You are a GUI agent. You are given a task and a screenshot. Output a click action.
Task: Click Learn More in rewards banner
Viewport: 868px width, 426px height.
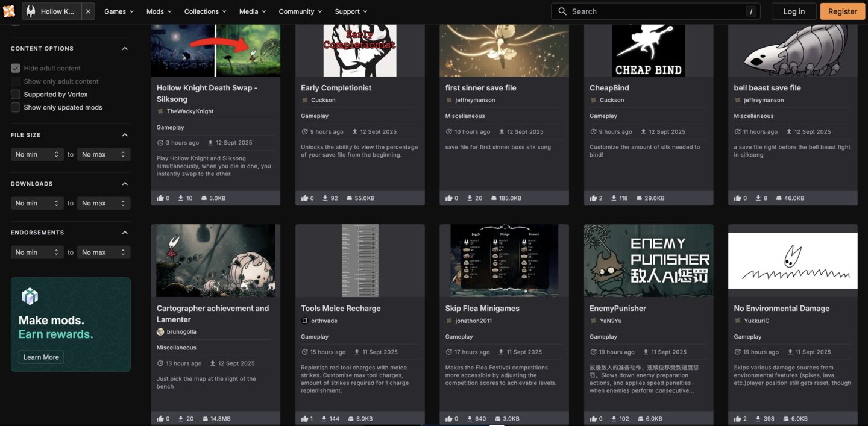coord(41,357)
